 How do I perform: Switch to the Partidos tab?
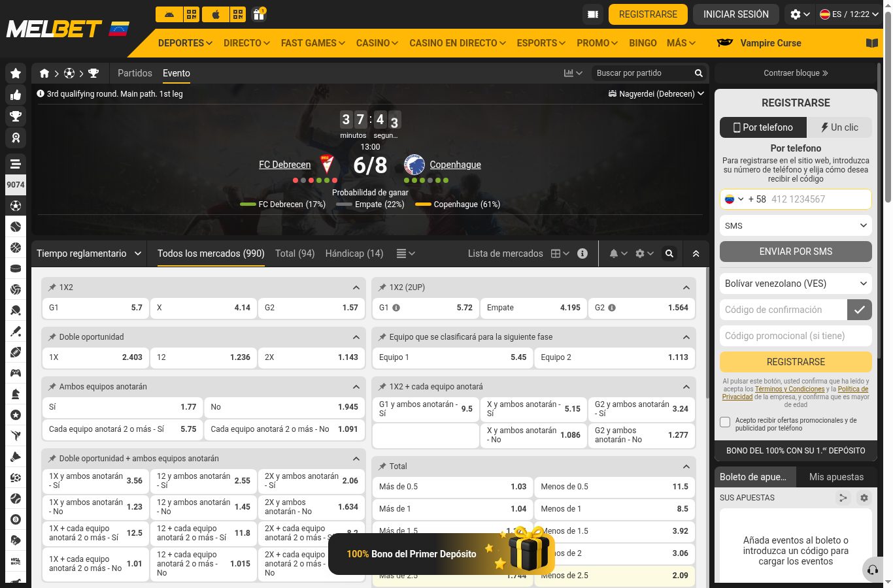click(135, 73)
